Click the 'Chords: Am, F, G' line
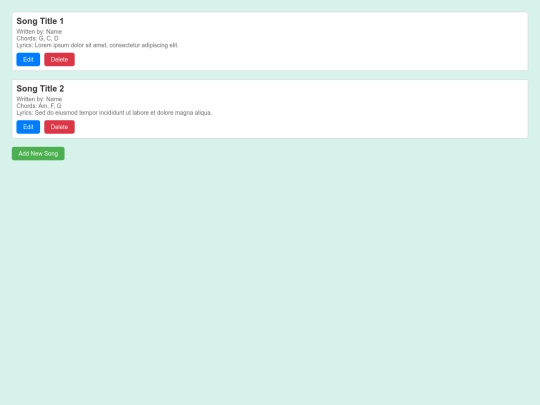The width and height of the screenshot is (540, 405). (x=39, y=106)
